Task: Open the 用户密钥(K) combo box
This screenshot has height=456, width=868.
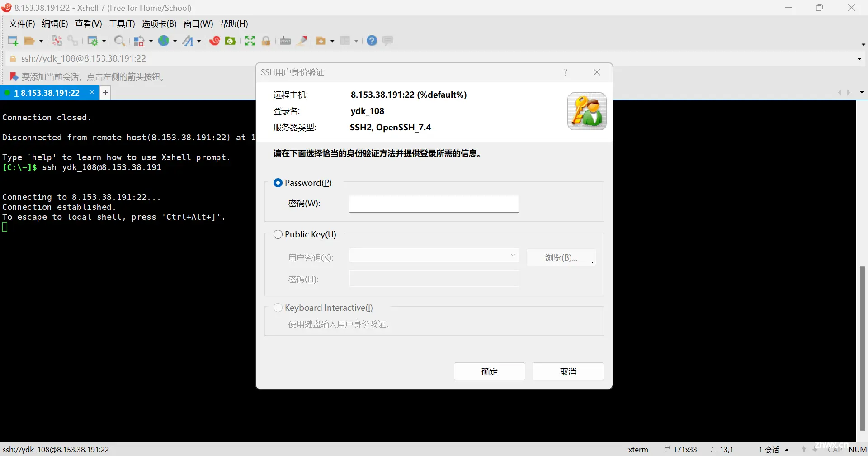Action: tap(434, 256)
